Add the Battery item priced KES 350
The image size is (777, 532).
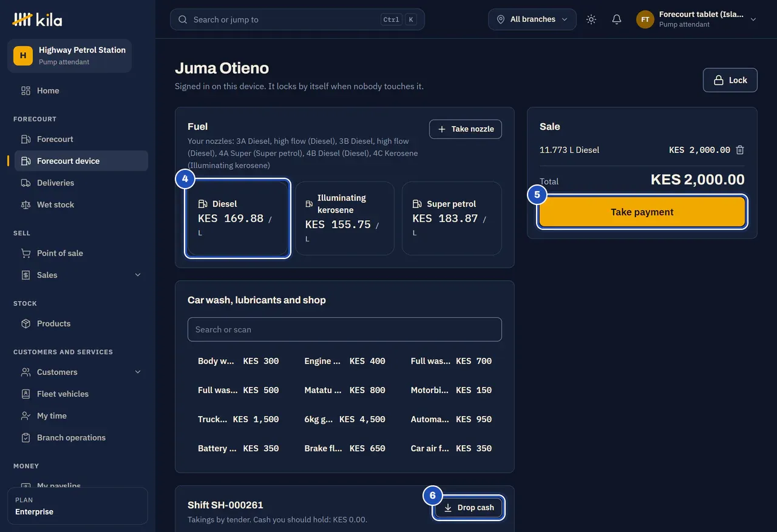tap(239, 448)
